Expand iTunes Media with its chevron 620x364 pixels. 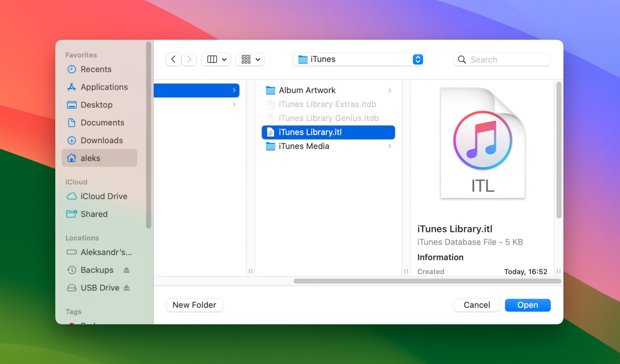point(390,146)
